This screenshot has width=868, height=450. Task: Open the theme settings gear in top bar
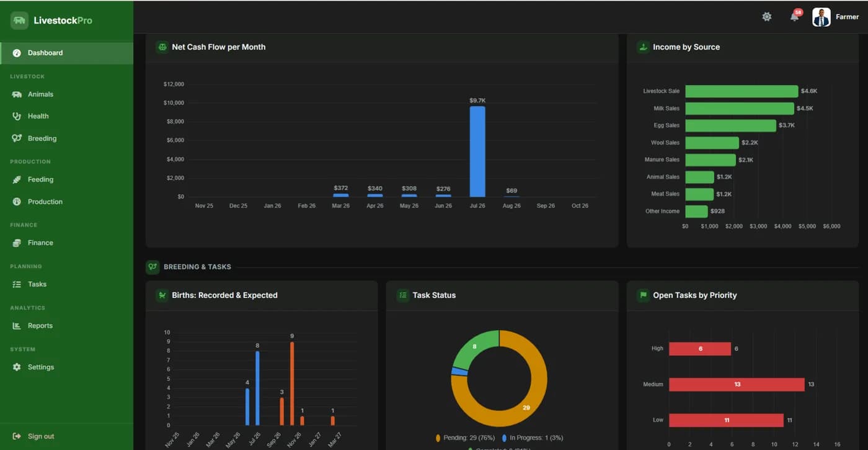point(767,17)
